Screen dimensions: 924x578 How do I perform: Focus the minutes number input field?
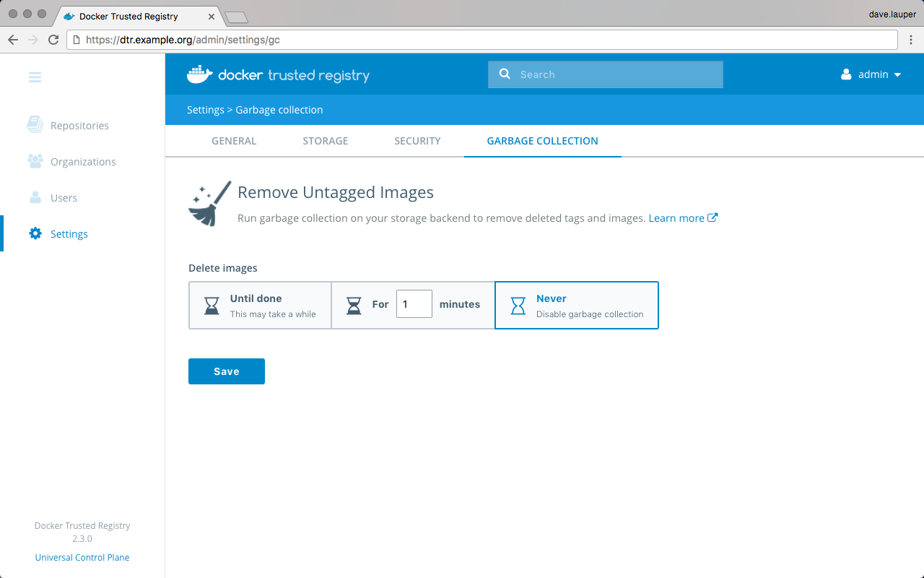[414, 304]
